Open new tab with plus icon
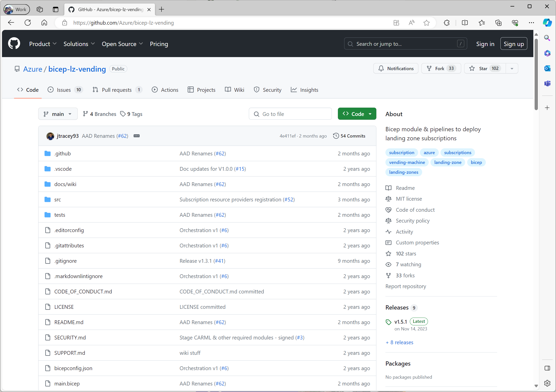Screen dimensions: 556x392 (162, 9)
